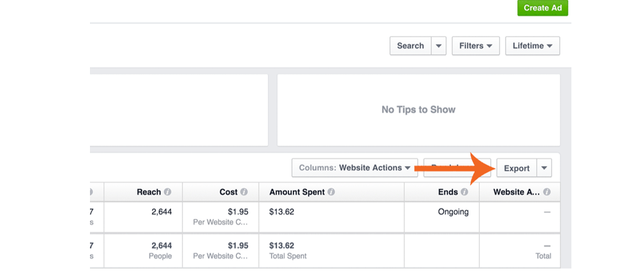
Task: Open the Columns: Website Actions dropdown
Action: pos(354,168)
